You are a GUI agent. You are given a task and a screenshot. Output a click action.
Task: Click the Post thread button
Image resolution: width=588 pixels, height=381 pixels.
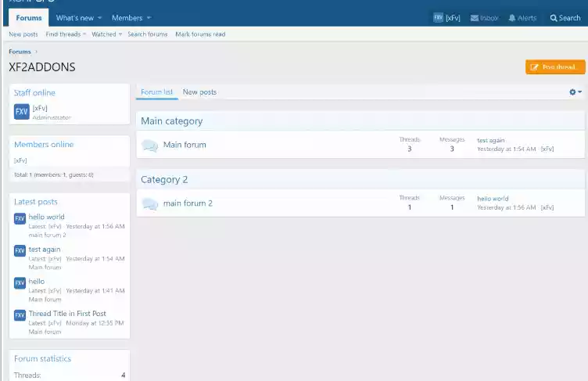tap(555, 66)
